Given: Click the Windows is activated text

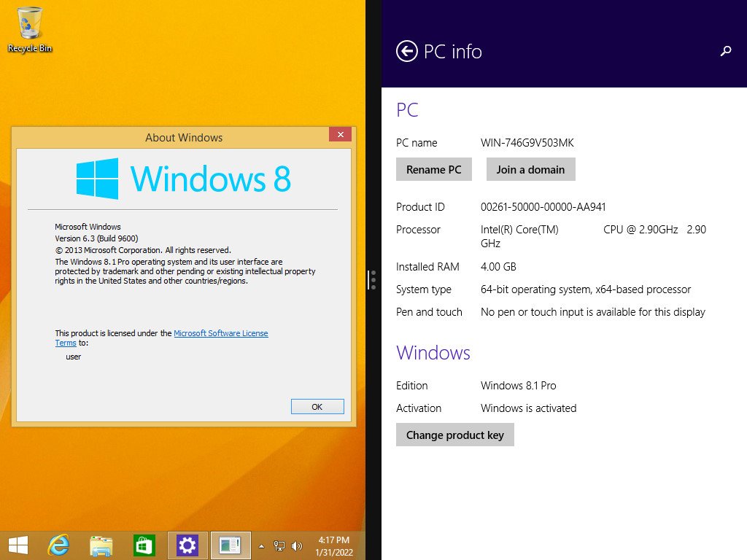Looking at the screenshot, I should [x=528, y=408].
